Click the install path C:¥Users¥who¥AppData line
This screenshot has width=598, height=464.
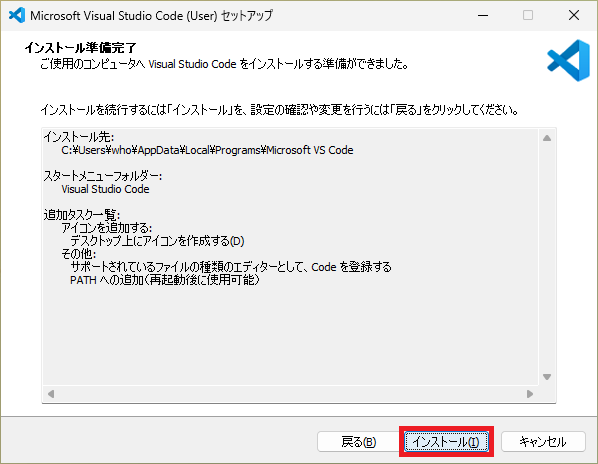[x=207, y=150]
